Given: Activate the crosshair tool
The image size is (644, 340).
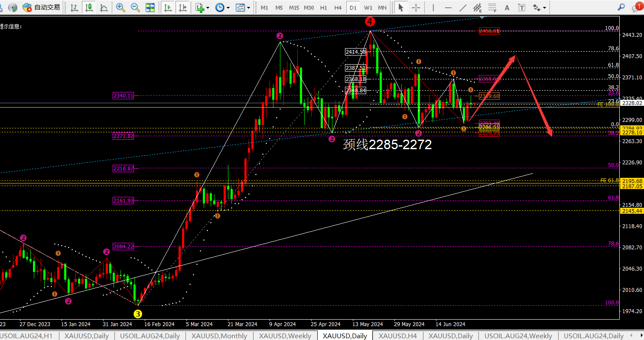Looking at the screenshot, I should click(416, 7).
